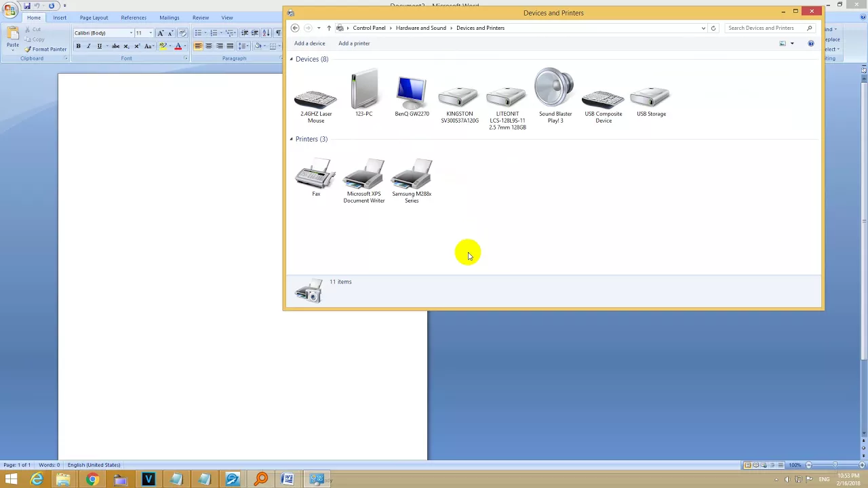Click Add a printer
This screenshot has height=488, width=868.
tap(354, 43)
